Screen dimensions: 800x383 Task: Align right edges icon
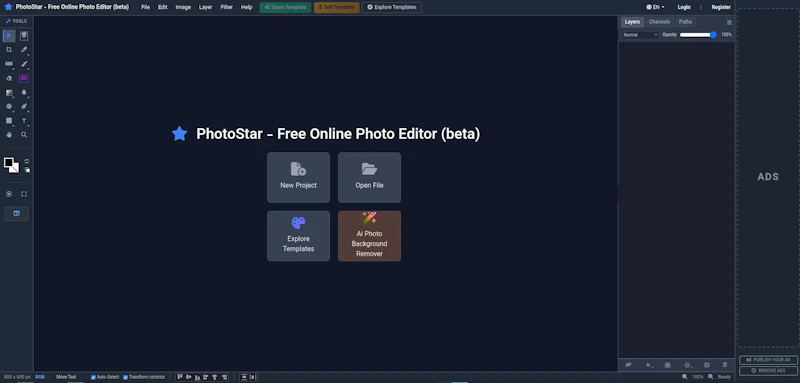coord(223,377)
